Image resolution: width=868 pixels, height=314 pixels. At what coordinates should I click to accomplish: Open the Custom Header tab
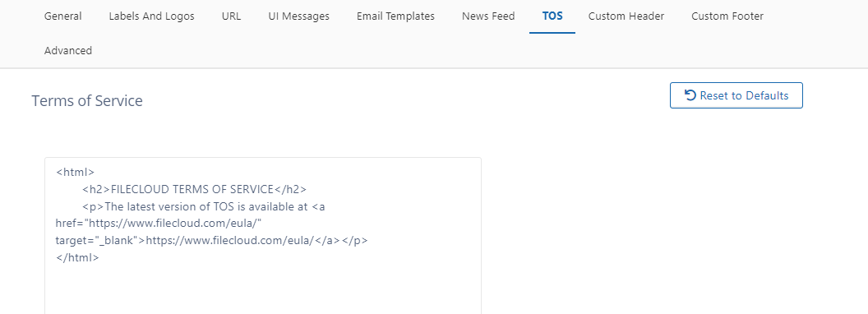[x=626, y=16]
